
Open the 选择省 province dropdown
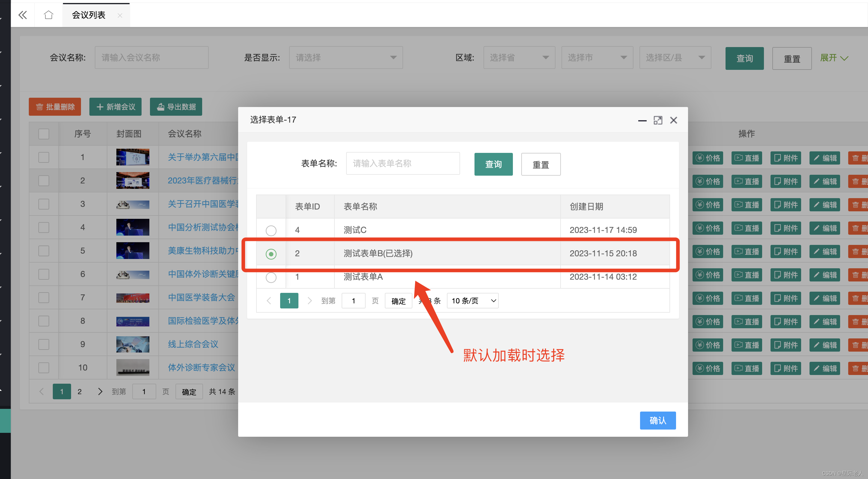click(519, 57)
